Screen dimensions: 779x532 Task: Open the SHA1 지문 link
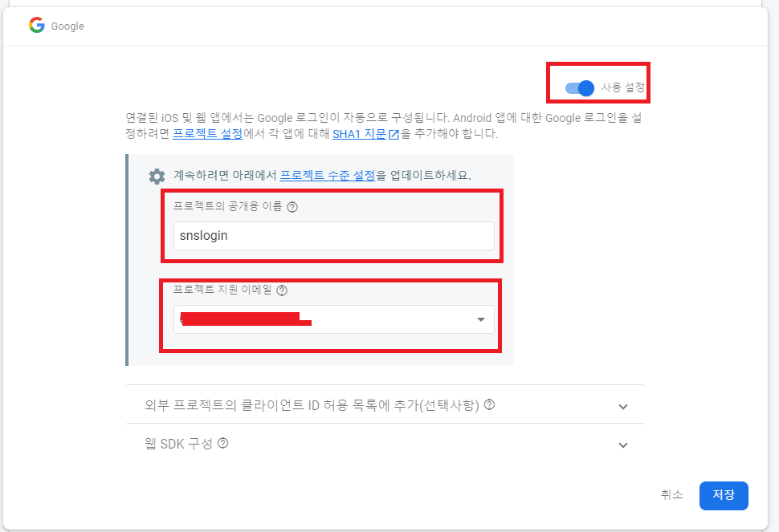(x=359, y=133)
